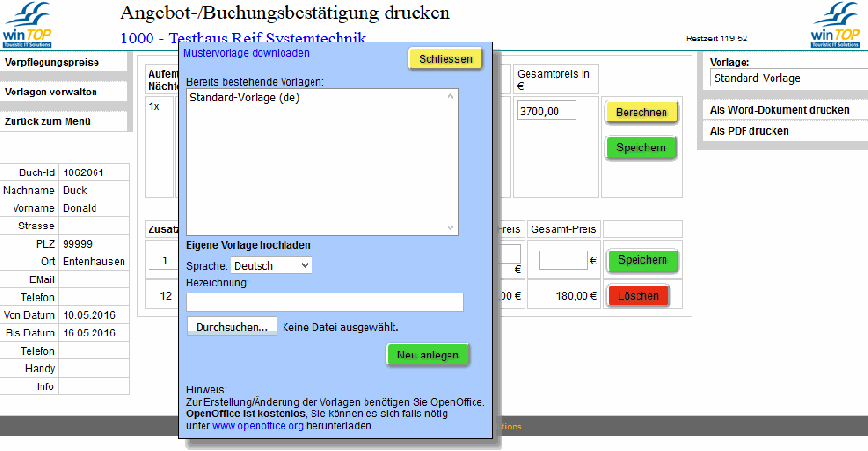Click Nachname value Duck
Viewport: 868px width, 451px height.
pyautogui.click(x=74, y=191)
